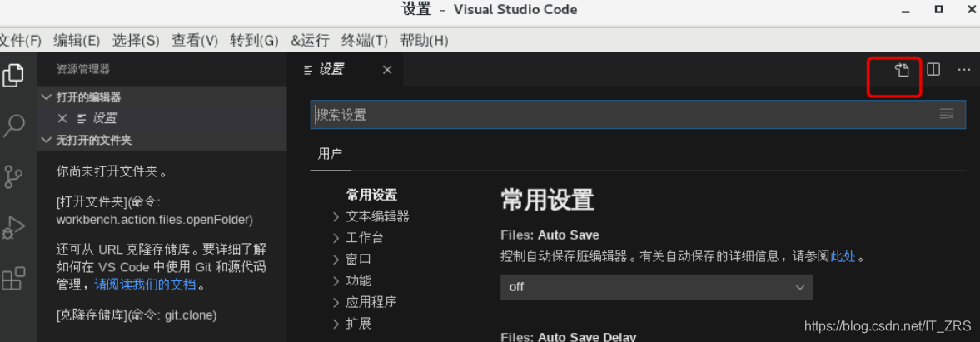The height and width of the screenshot is (342, 980).
Task: Follow the 此处 auto save link
Action: click(843, 256)
